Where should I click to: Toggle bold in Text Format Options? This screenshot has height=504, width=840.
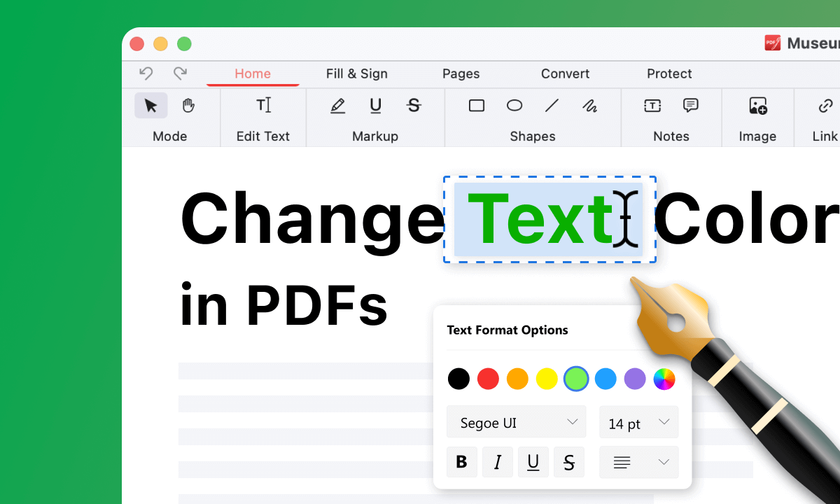point(461,462)
